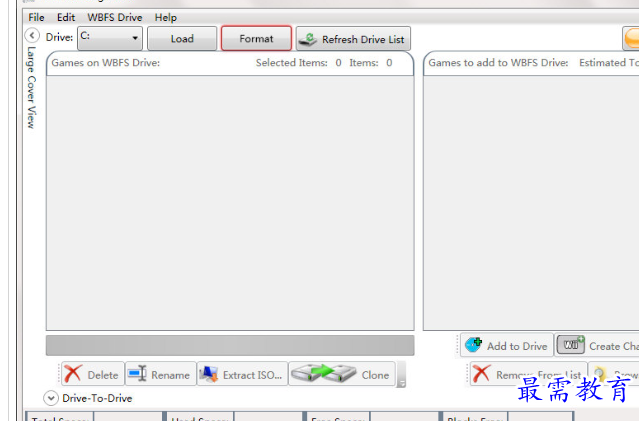This screenshot has height=421, width=639.
Task: Click the Delete button label
Action: coord(103,375)
